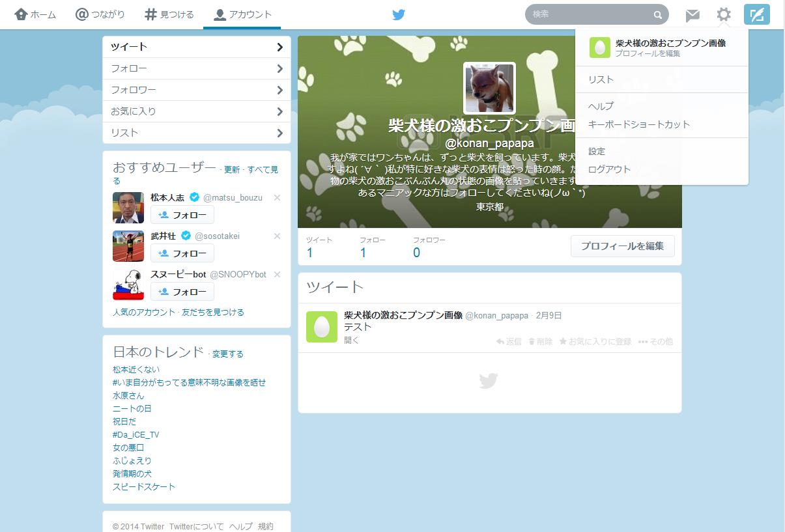785x532 pixels.
Task: Follow 松本人志 with フォロー button
Action: tap(182, 215)
